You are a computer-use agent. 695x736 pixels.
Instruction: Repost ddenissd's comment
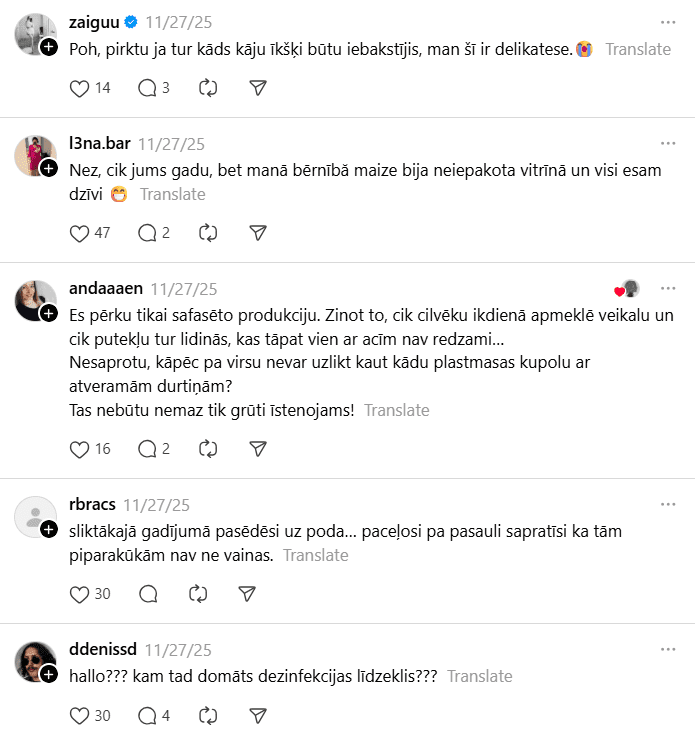(x=208, y=715)
